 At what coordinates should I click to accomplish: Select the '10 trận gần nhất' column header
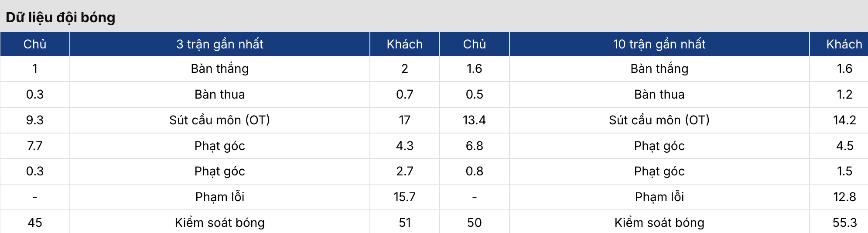(x=659, y=44)
